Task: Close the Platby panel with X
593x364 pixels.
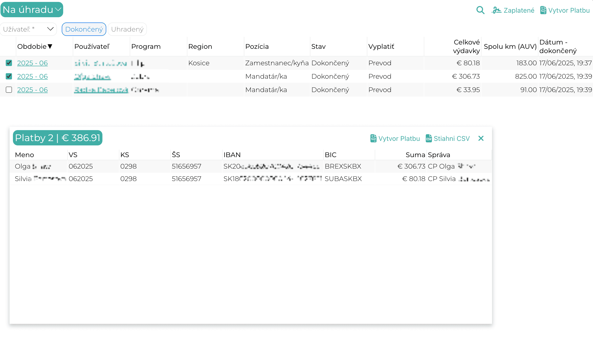Action: pos(481,138)
